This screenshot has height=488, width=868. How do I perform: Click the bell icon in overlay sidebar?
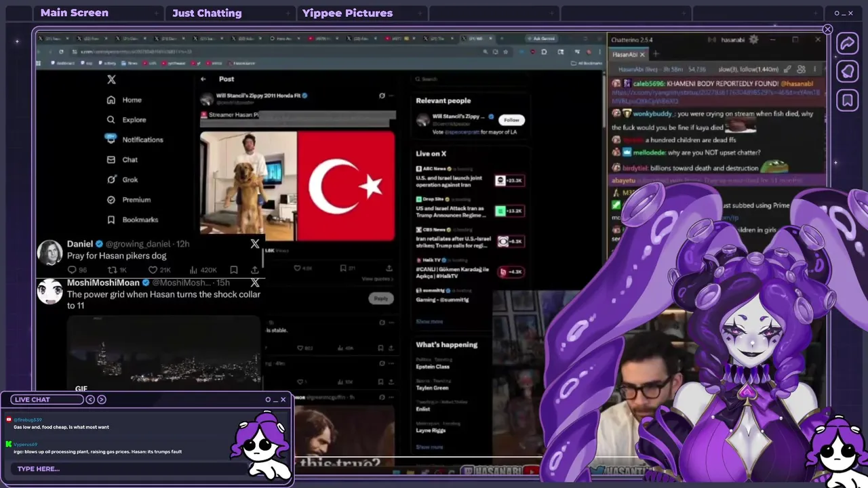[847, 71]
